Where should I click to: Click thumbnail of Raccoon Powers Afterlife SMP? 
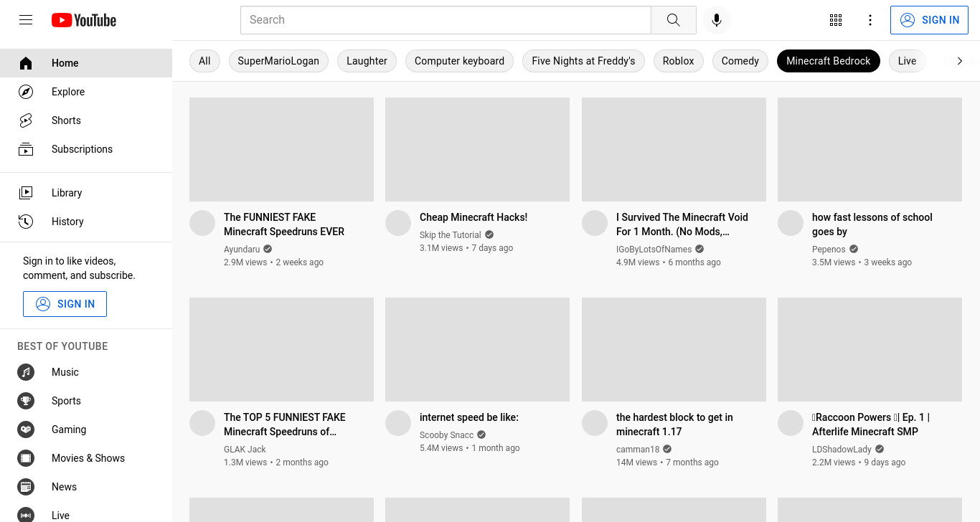870,349
